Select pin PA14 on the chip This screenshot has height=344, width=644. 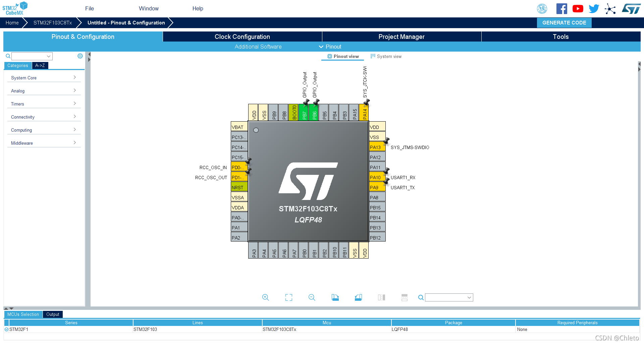364,113
